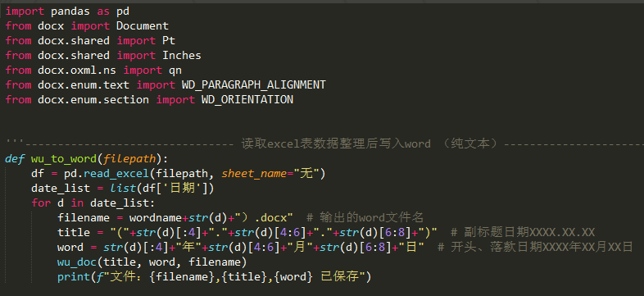The height and width of the screenshot is (296, 644).
Task: Click the print function call
Action: coord(74,276)
